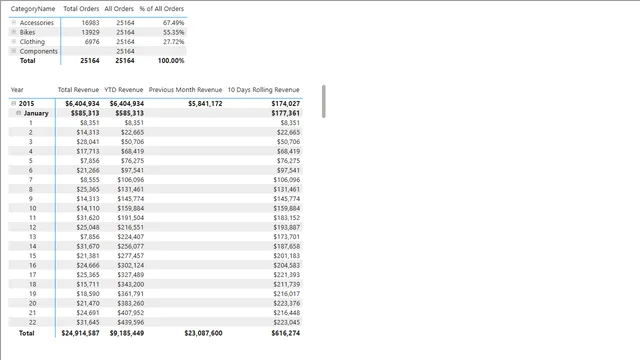
Task: Expand the Components category row
Action: pyautogui.click(x=13, y=51)
